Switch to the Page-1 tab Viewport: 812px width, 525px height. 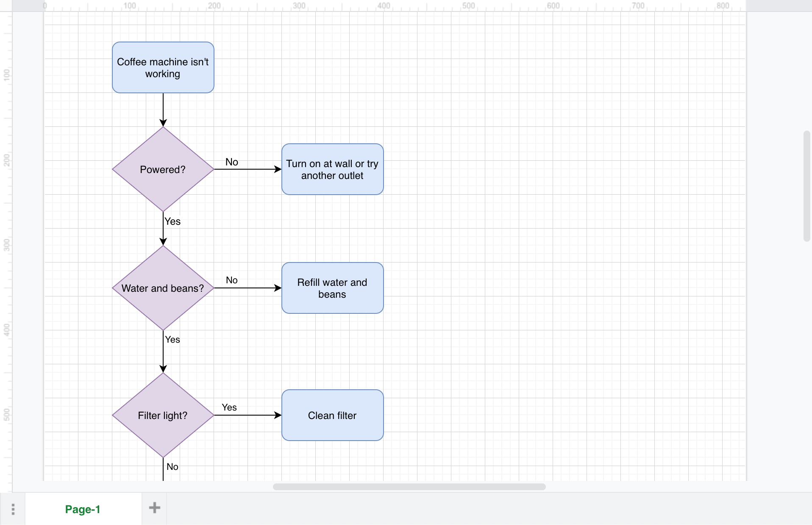(x=83, y=509)
